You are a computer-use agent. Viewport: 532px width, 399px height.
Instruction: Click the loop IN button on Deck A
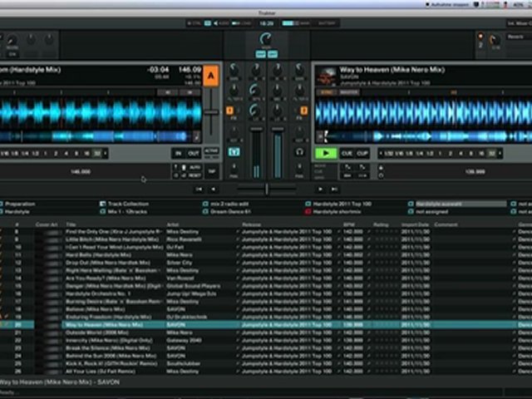tap(178, 153)
